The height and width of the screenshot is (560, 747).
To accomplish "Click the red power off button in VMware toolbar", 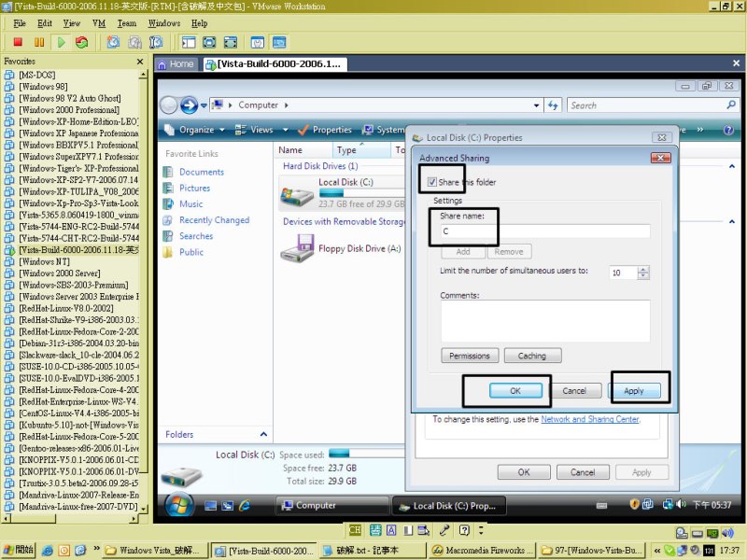I will [18, 42].
